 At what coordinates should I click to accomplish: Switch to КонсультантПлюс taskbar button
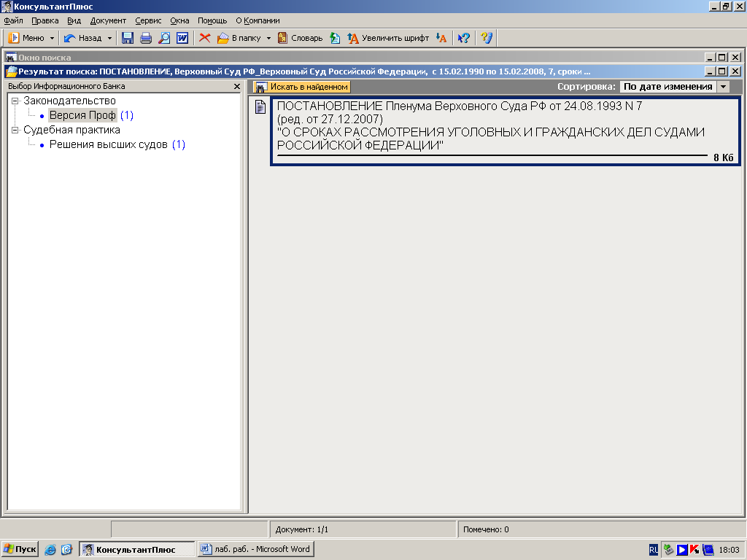pyautogui.click(x=136, y=550)
